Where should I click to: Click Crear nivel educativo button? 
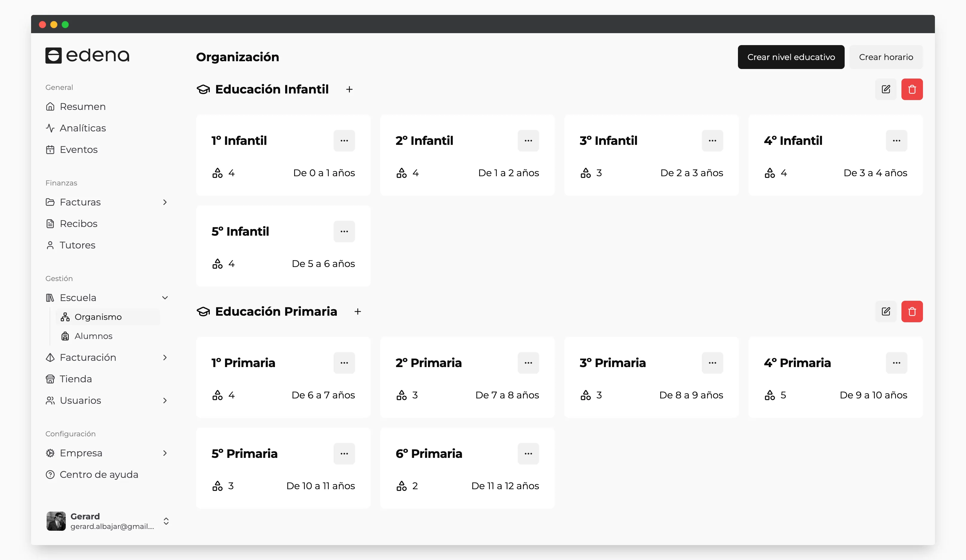(791, 57)
